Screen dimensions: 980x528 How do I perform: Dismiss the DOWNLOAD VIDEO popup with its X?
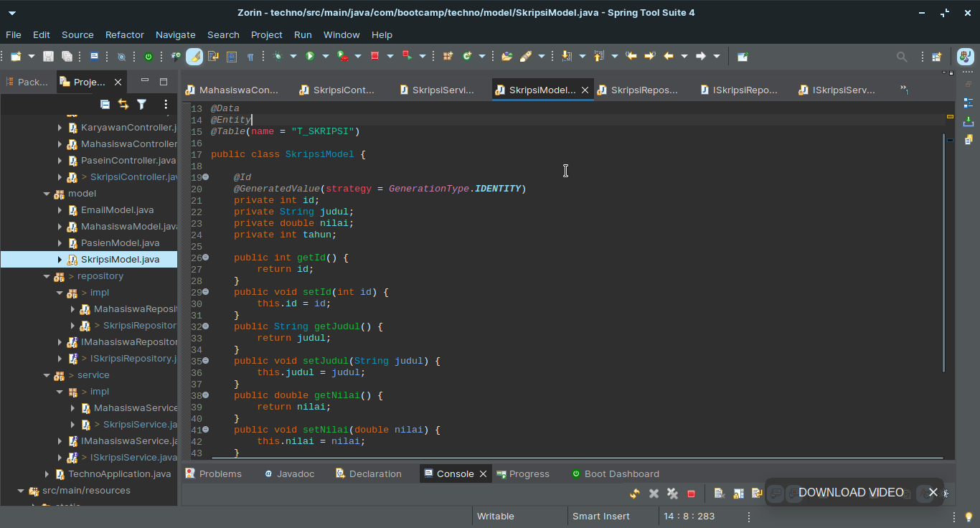click(933, 492)
